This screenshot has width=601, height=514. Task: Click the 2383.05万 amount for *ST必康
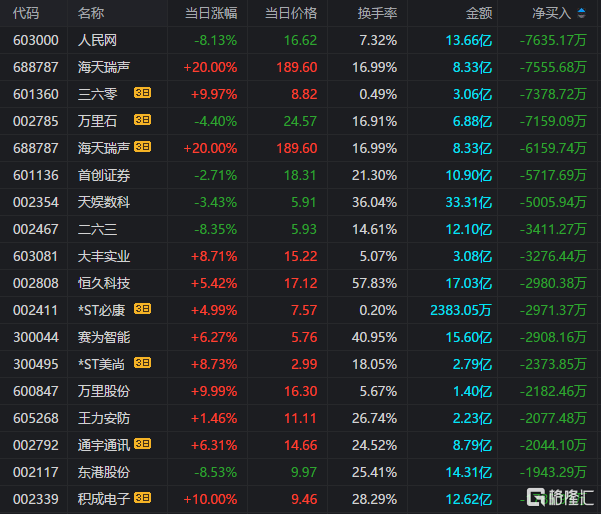click(461, 310)
